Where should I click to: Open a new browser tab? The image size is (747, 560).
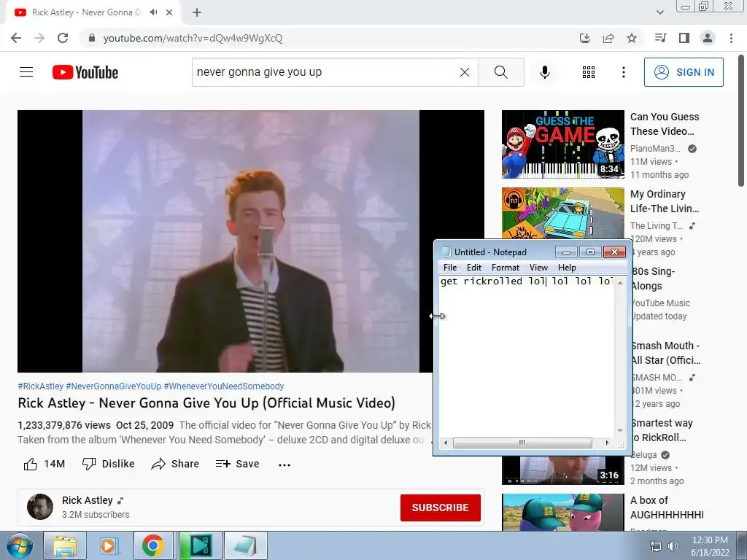[197, 12]
